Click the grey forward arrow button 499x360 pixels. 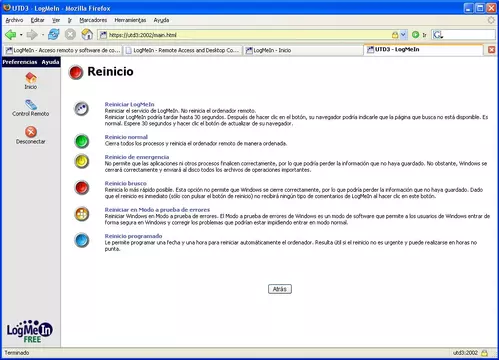(32, 34)
